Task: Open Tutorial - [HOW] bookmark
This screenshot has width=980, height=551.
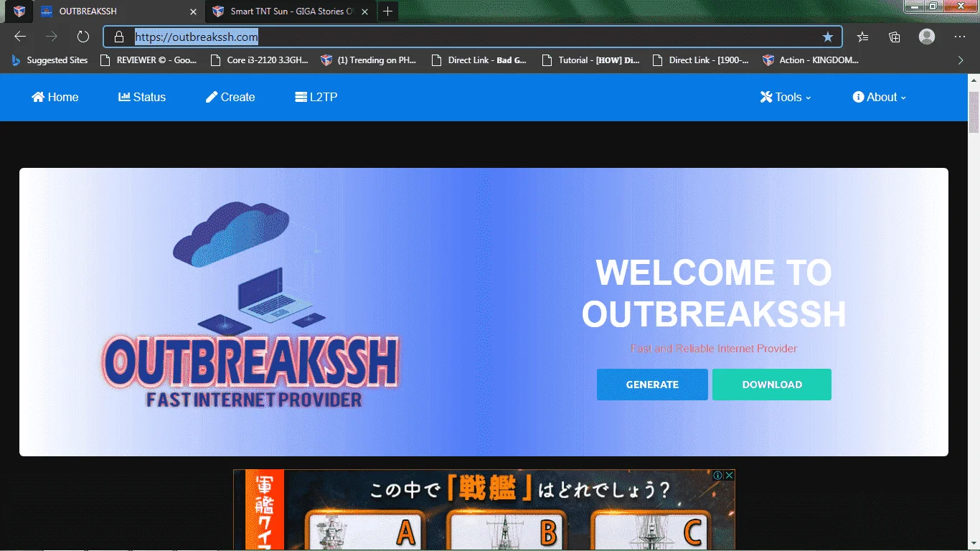Action: click(x=590, y=60)
